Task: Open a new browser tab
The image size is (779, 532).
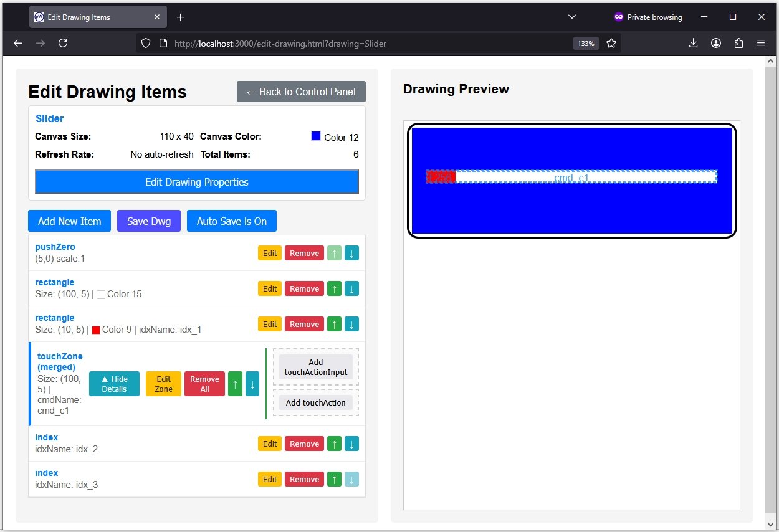Action: coord(180,17)
